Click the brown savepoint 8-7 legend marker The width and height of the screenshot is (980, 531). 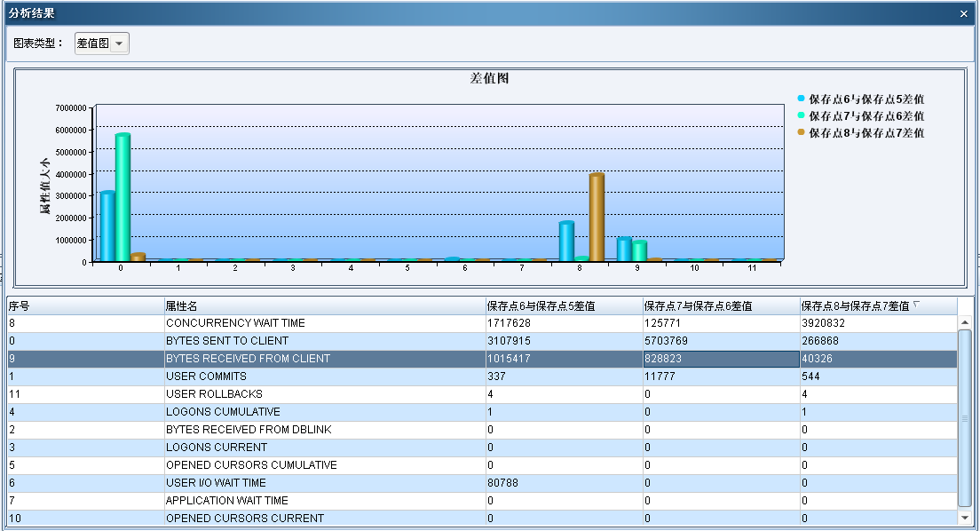point(801,132)
